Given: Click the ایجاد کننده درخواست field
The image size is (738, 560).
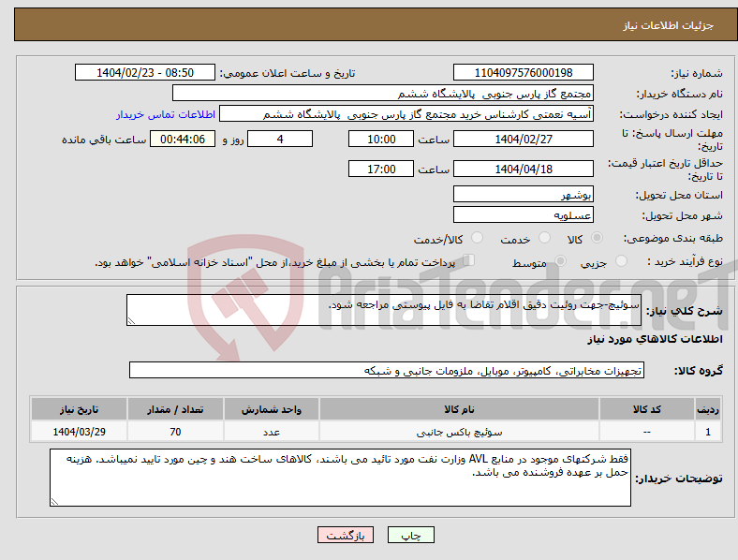Looking at the screenshot, I should coord(406,114).
